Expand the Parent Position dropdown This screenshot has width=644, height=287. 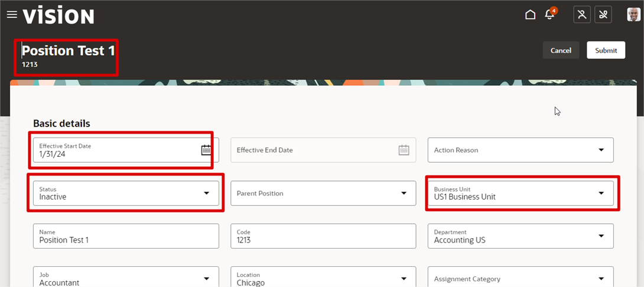(x=404, y=194)
